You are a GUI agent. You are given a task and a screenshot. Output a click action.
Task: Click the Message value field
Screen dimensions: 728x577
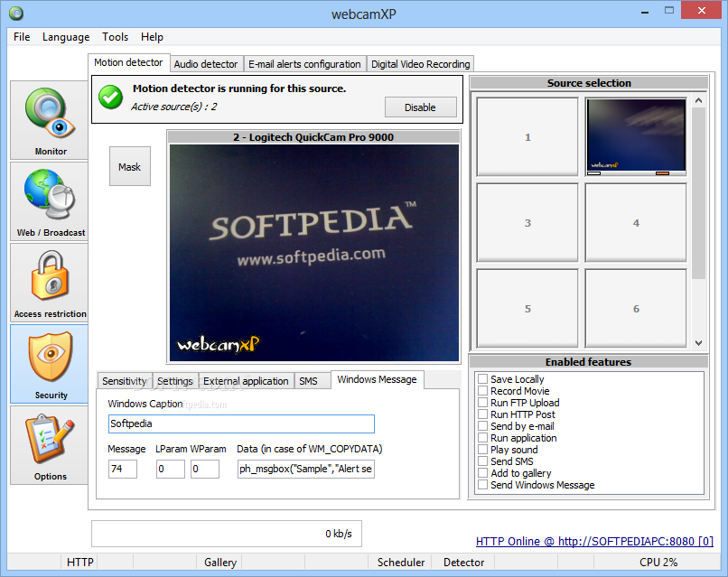pyautogui.click(x=123, y=469)
